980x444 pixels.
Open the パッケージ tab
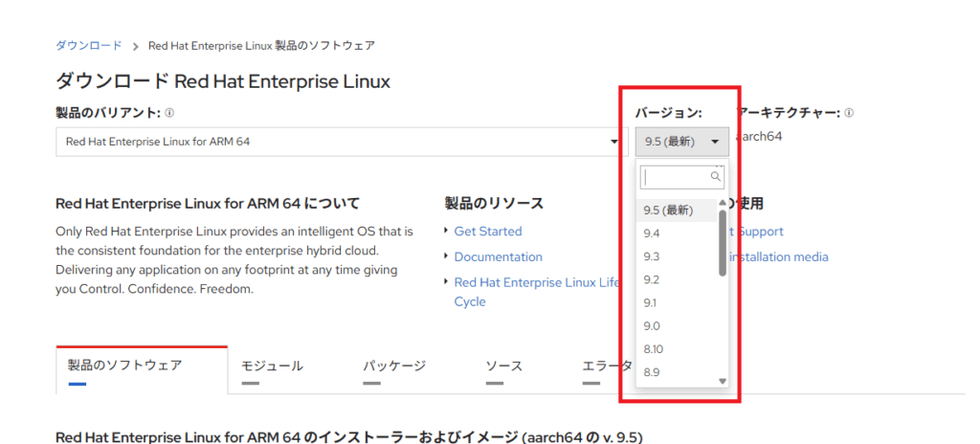393,366
